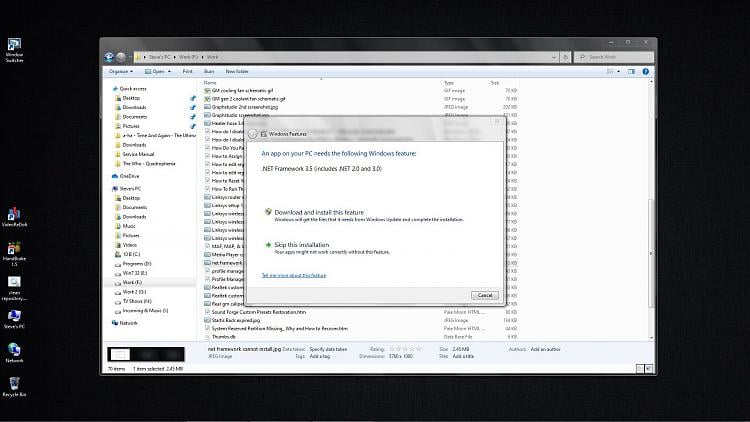Image resolution: width=750 pixels, height=422 pixels.
Task: Expand the recent locations arrow near Forward
Action: point(130,57)
